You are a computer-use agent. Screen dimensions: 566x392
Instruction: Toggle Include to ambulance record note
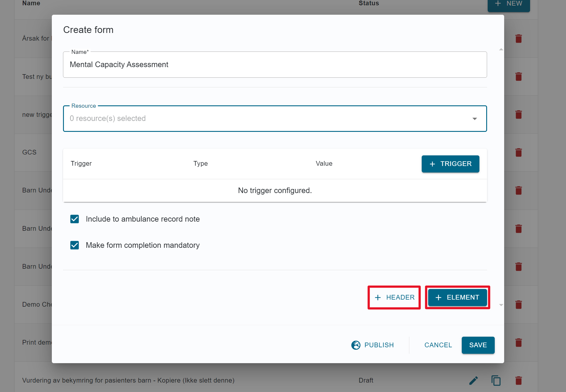point(75,219)
